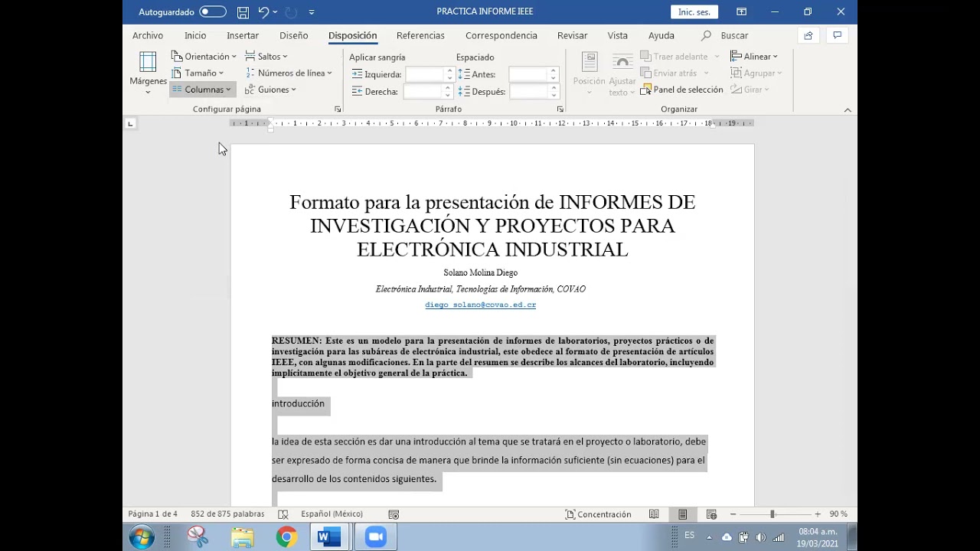The height and width of the screenshot is (551, 980).
Task: Open the Diseño ribbon tab
Action: point(294,35)
